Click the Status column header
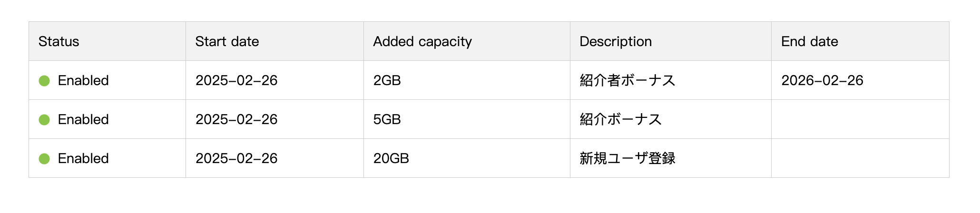The height and width of the screenshot is (213, 980). tap(59, 41)
